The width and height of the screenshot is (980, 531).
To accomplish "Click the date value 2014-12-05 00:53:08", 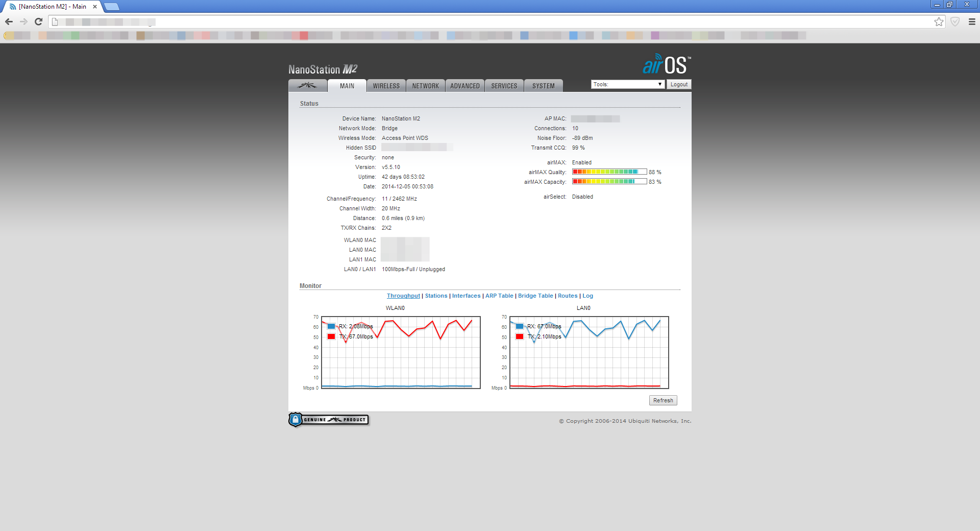I will (x=407, y=186).
